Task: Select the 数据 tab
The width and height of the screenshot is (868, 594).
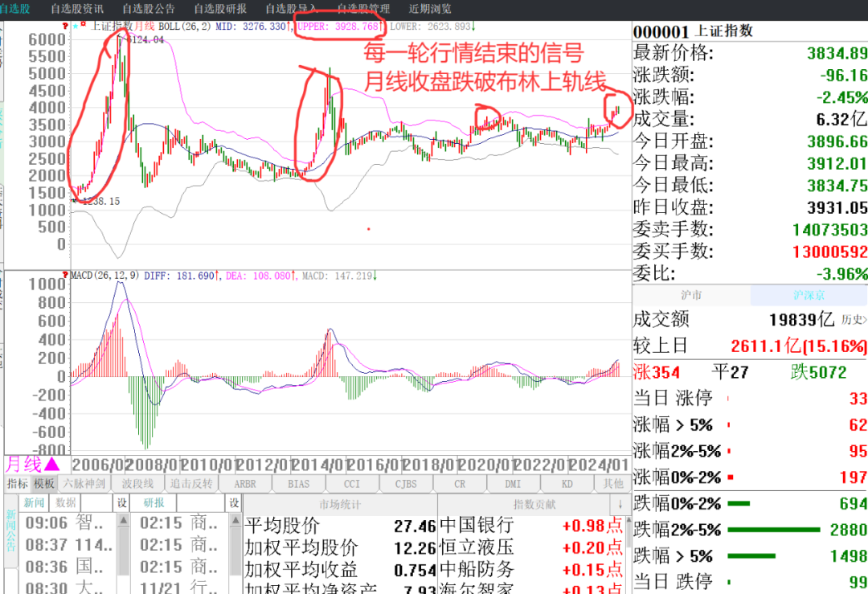Action: pyautogui.click(x=65, y=502)
